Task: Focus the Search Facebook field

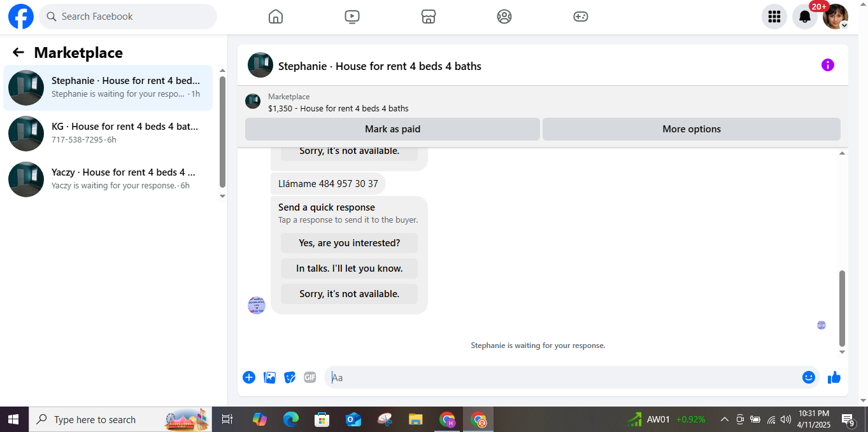Action: [x=128, y=17]
